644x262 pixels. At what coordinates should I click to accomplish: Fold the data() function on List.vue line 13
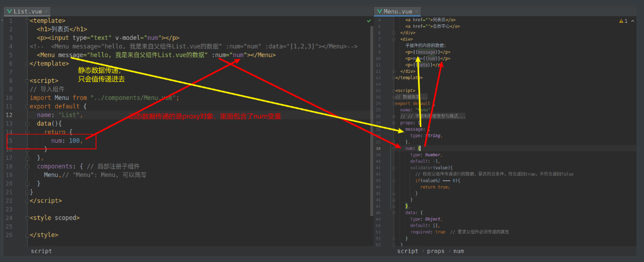tap(27, 124)
